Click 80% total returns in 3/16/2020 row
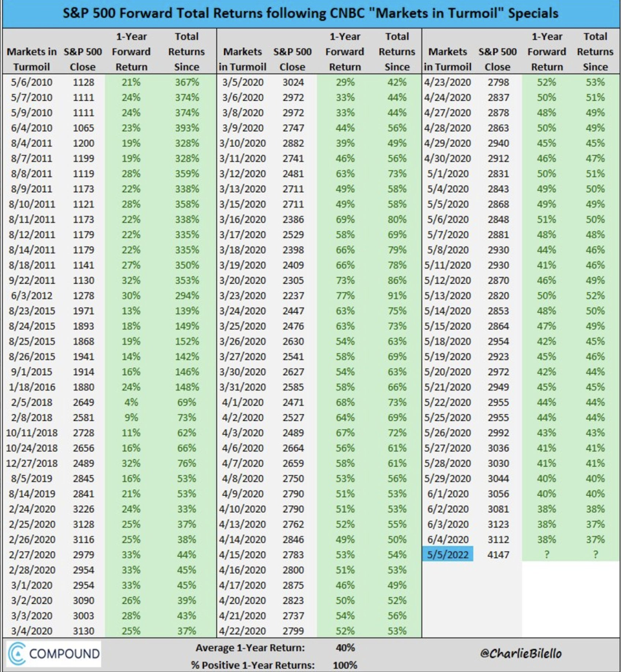The height and width of the screenshot is (672, 621). (x=397, y=219)
